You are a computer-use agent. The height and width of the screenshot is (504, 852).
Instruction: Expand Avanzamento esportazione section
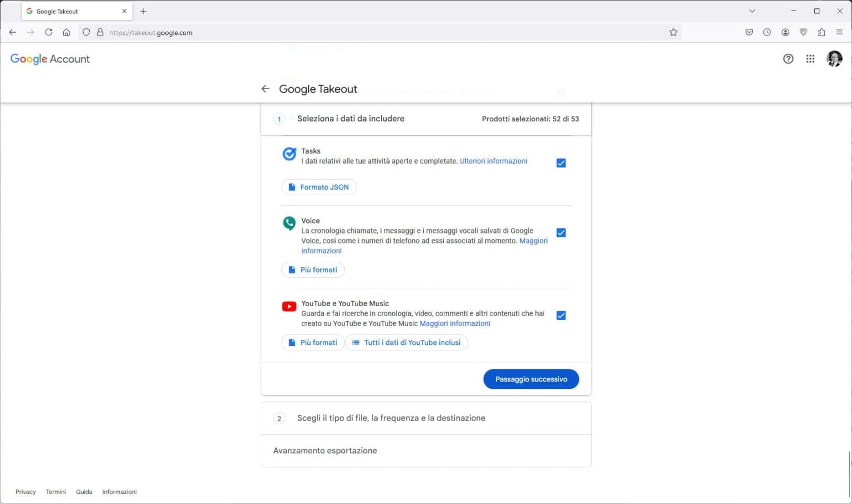[426, 451]
